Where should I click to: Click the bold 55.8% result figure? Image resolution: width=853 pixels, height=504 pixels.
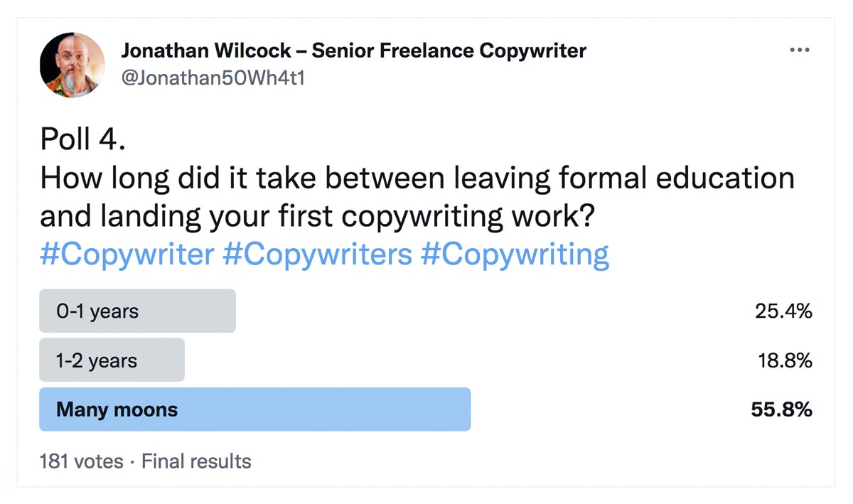(x=781, y=409)
